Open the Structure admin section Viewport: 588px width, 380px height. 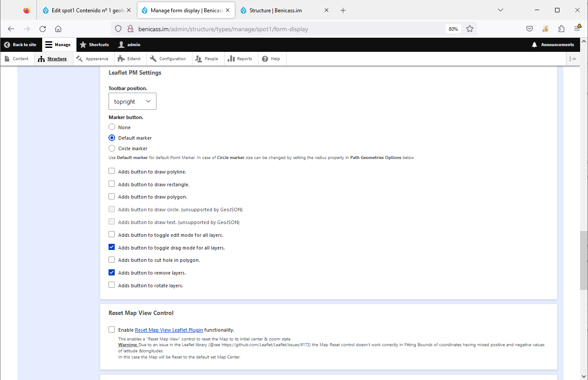(x=53, y=59)
